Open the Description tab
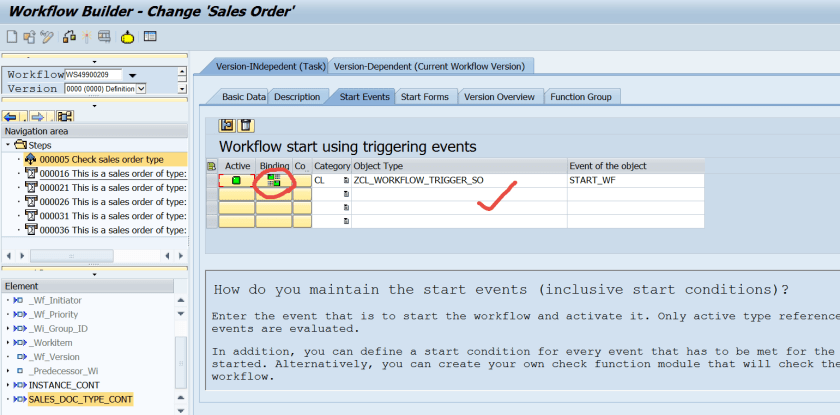The width and height of the screenshot is (840, 415). (x=297, y=97)
